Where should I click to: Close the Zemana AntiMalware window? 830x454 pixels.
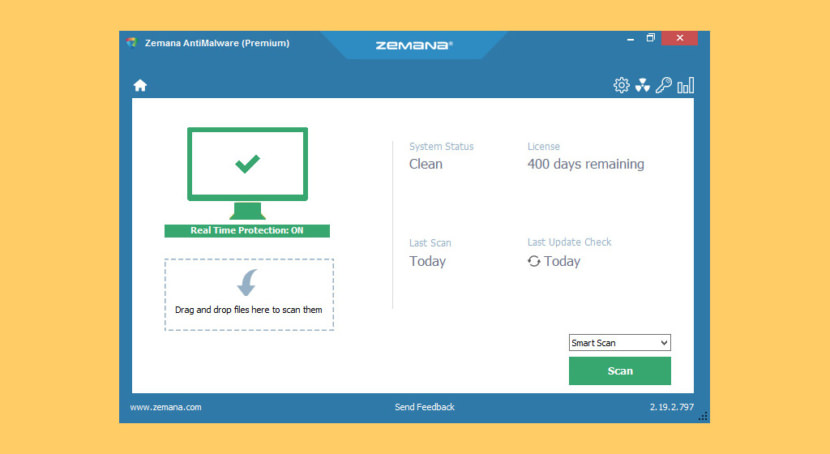680,39
